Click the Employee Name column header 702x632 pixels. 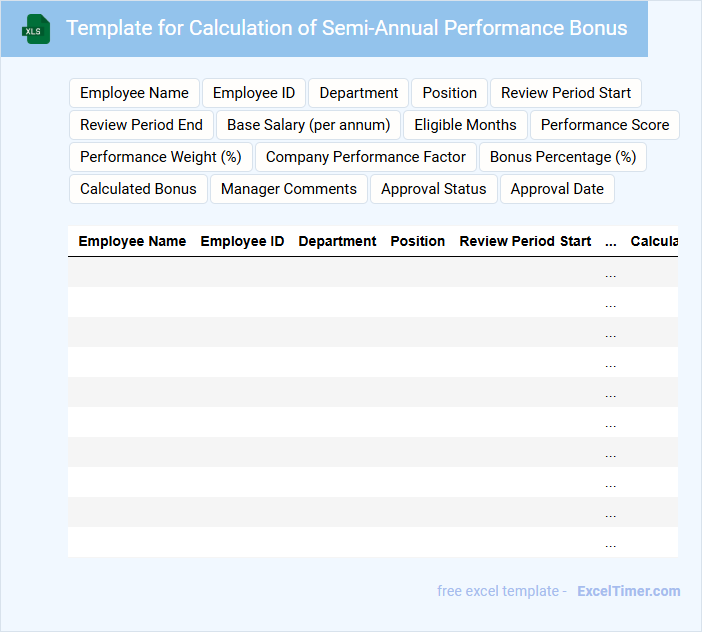point(132,241)
